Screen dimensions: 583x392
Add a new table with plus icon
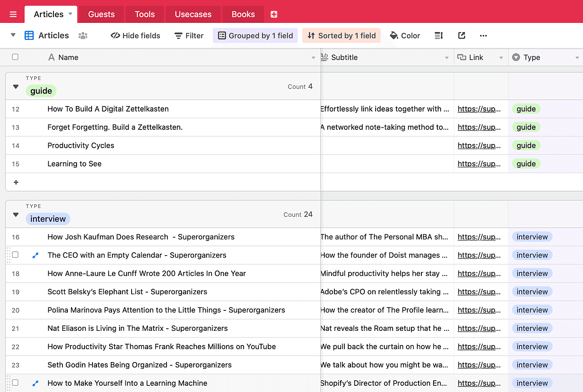point(274,15)
